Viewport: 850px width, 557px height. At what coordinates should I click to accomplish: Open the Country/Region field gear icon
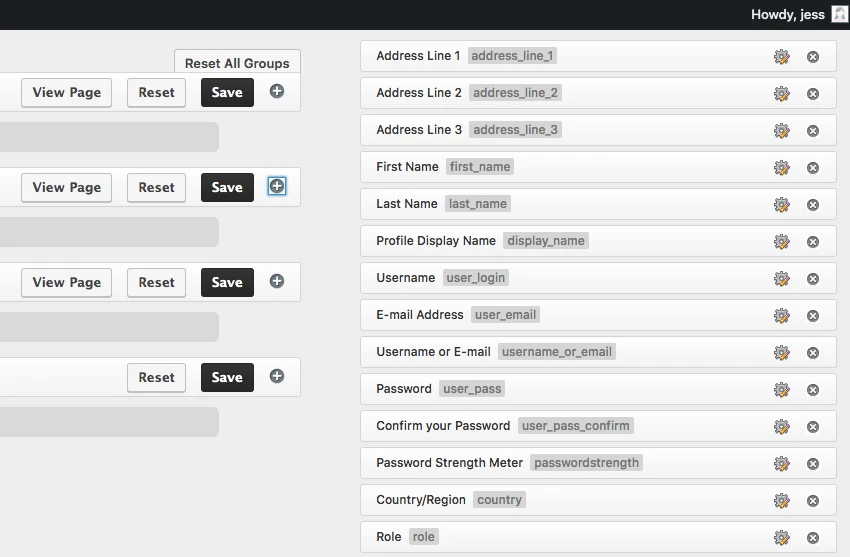tap(781, 501)
